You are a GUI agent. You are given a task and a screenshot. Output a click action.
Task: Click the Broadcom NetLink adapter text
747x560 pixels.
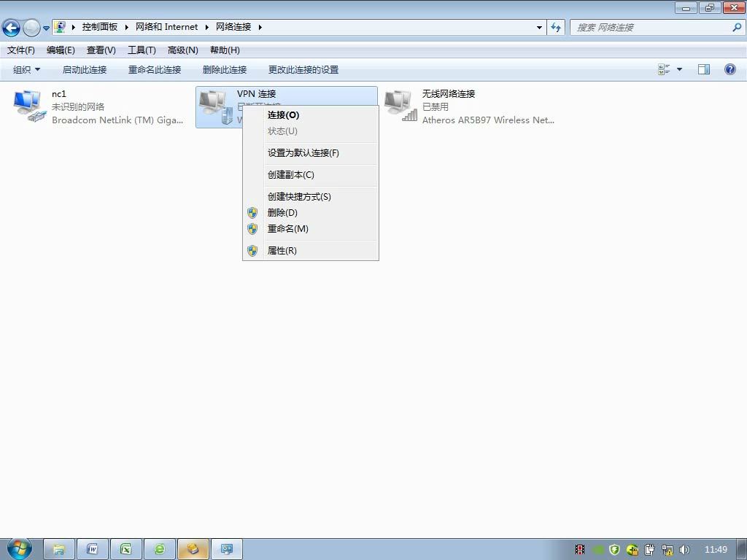[117, 120]
